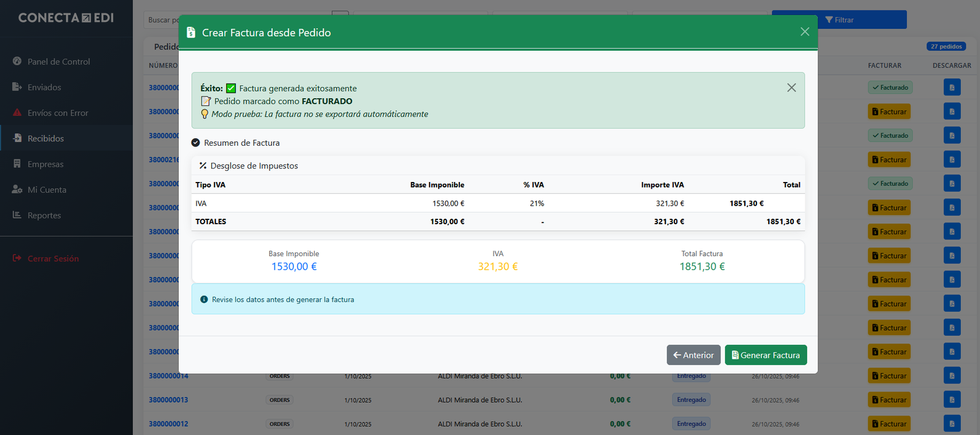Click Facturar for order 3800000013

pos(889,400)
